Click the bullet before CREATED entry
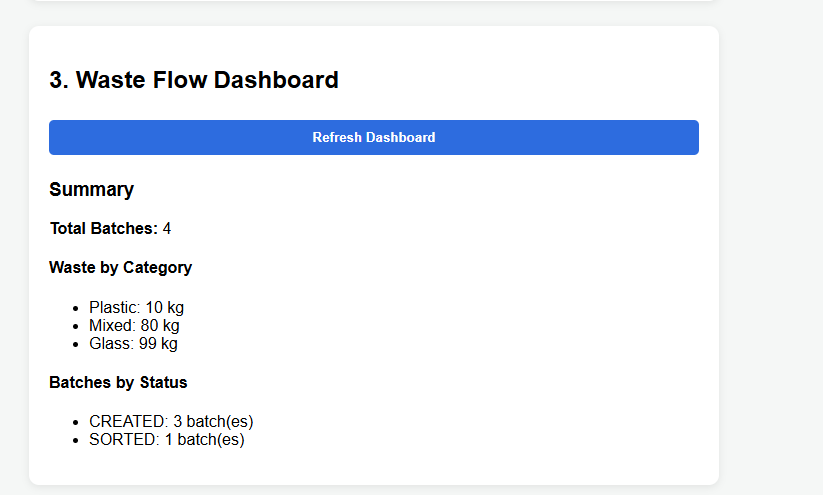The image size is (823, 495). [x=76, y=423]
